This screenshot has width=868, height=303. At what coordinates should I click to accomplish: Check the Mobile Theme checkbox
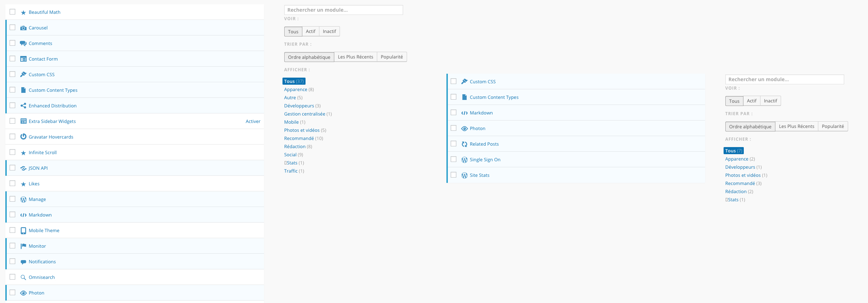click(x=12, y=230)
